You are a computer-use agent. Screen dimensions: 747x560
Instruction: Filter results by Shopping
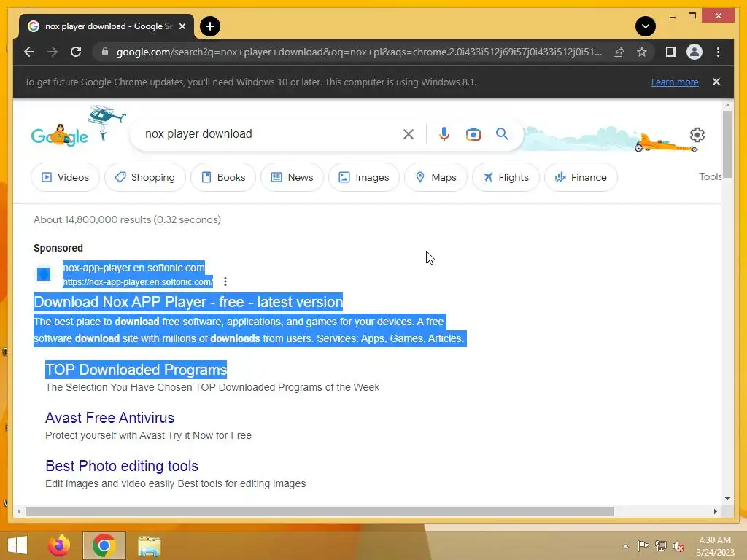[x=145, y=177]
